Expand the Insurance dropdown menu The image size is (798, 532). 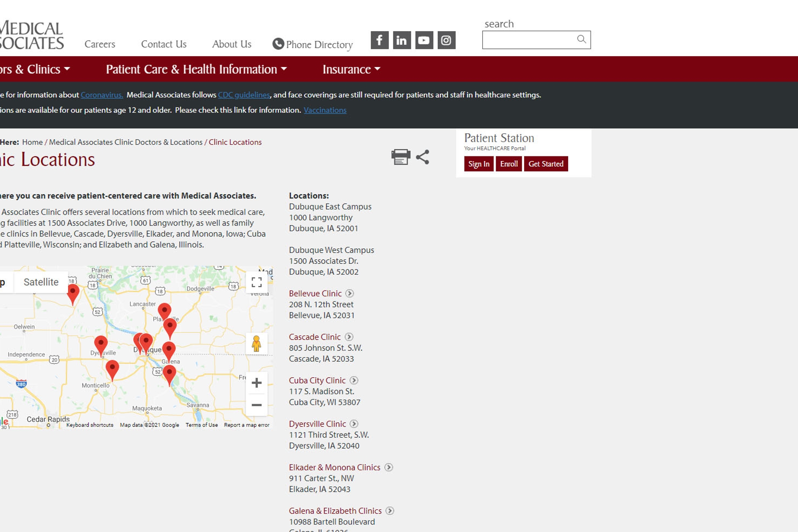tap(351, 69)
